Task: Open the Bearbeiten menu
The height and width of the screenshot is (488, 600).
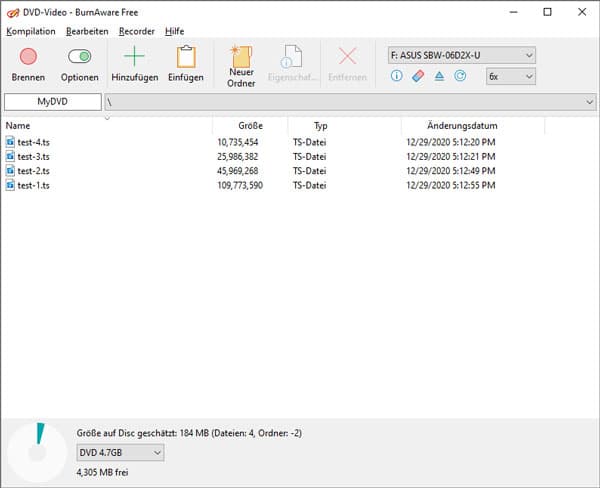Action: click(x=87, y=31)
